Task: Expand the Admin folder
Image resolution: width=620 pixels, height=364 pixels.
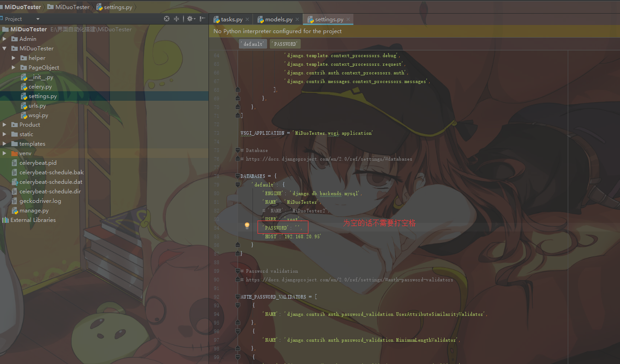Action: coord(5,39)
